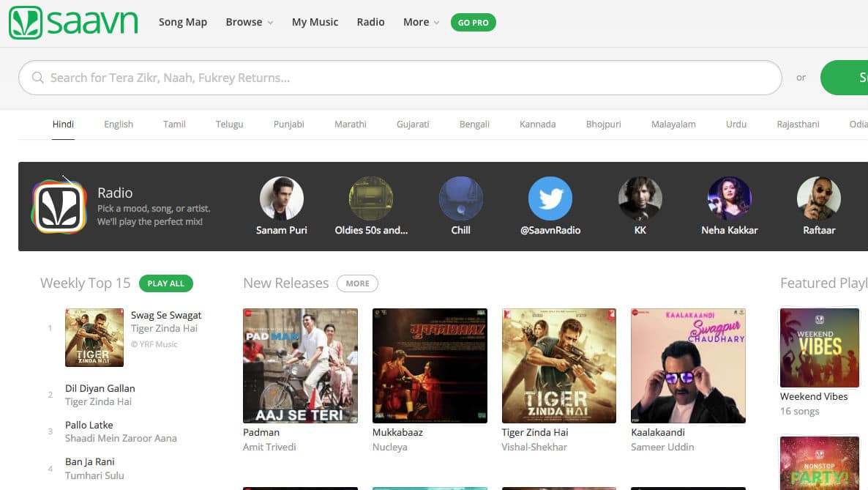The height and width of the screenshot is (490, 868).
Task: Open Amit Trivedi artist link
Action: (269, 447)
